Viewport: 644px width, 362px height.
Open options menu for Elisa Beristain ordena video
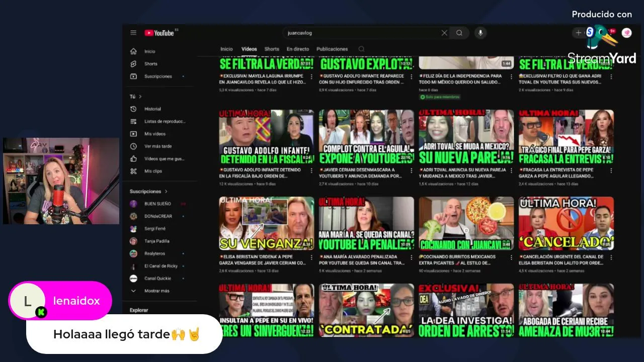(312, 257)
